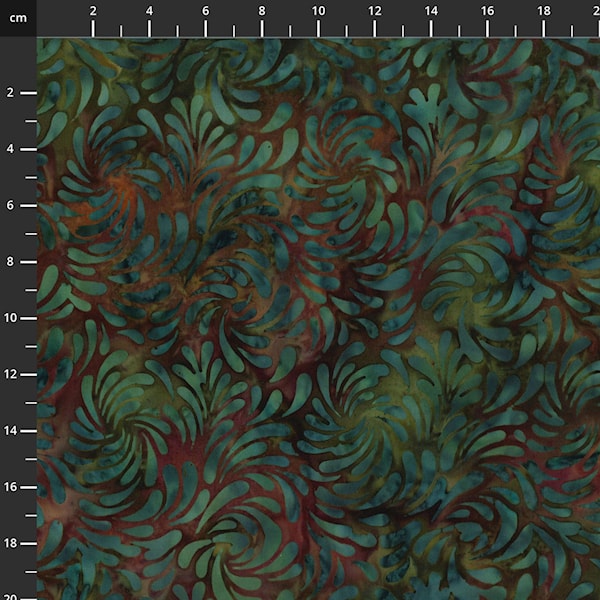This screenshot has width=600, height=600.
Task: Click the 18 cm mark on the left ruler
Action: (x=11, y=543)
